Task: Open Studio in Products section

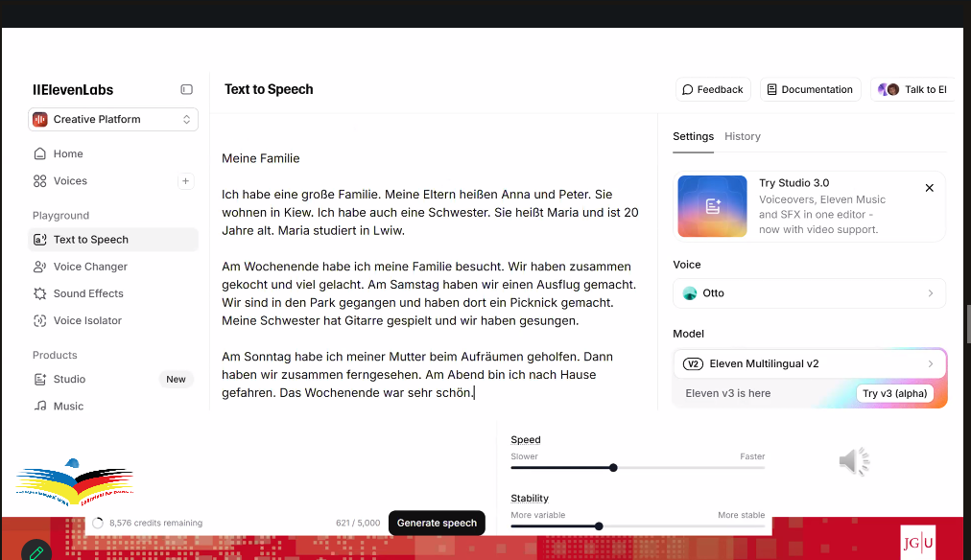Action: (69, 379)
